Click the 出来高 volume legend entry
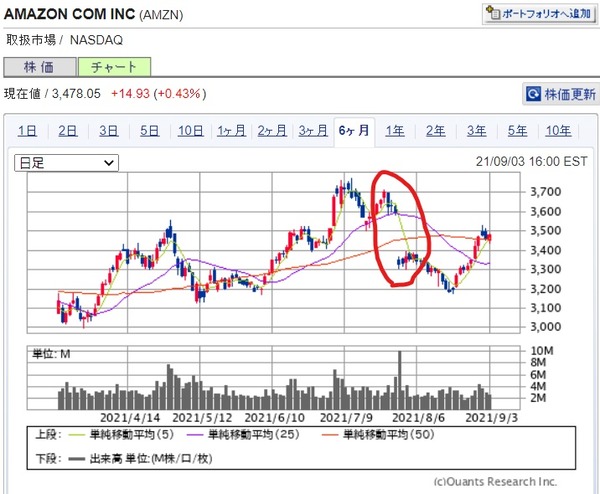 pyautogui.click(x=141, y=458)
